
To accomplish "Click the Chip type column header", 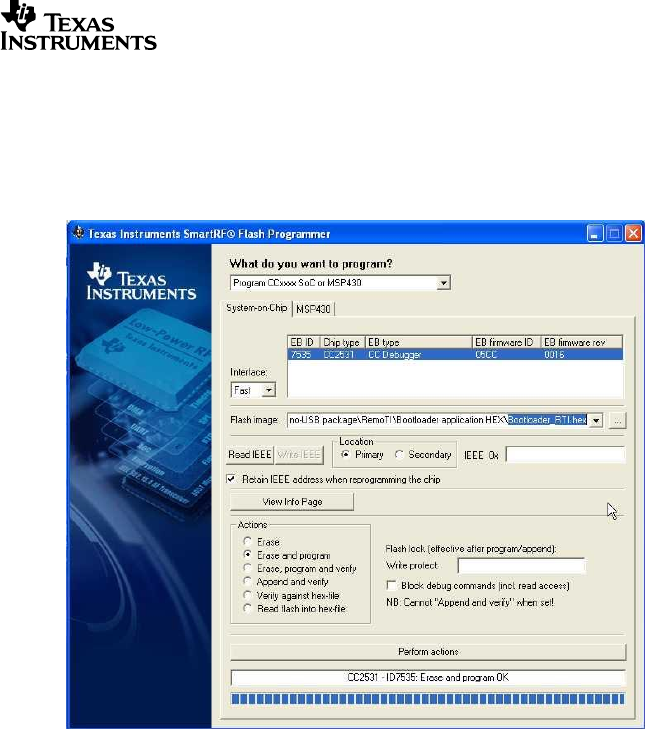I will (342, 342).
